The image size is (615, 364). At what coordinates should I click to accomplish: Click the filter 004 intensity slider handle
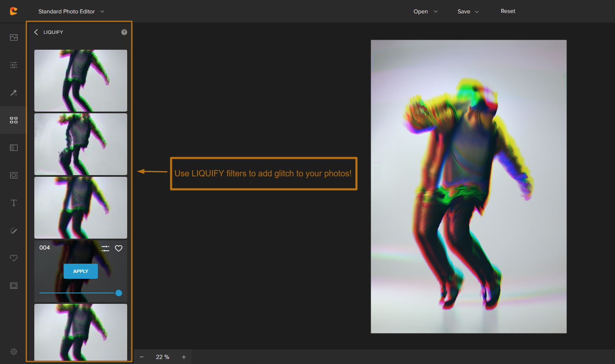pos(119,293)
